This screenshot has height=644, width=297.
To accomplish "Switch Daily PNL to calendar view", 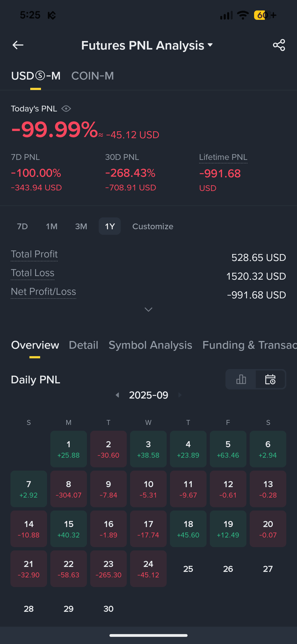I will 270,379.
